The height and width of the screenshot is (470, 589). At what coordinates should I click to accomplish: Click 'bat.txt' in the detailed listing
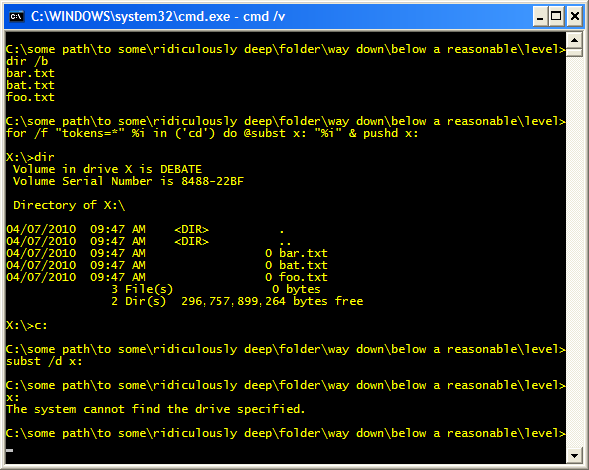303,265
